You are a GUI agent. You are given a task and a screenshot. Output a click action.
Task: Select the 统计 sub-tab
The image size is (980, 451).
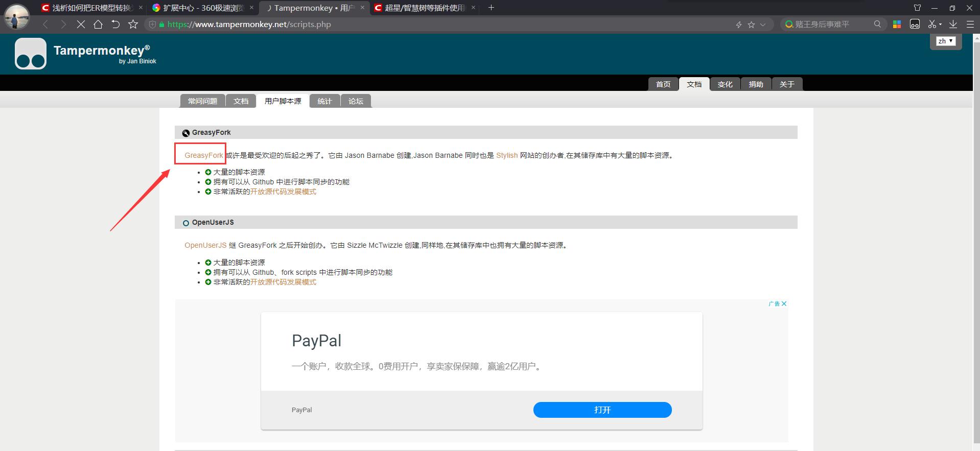(x=324, y=101)
